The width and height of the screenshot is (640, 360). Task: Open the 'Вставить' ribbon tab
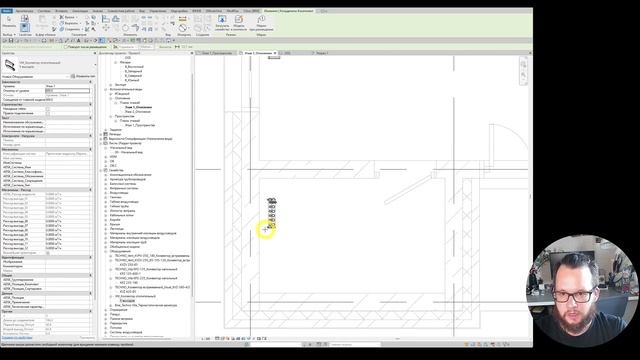point(62,11)
